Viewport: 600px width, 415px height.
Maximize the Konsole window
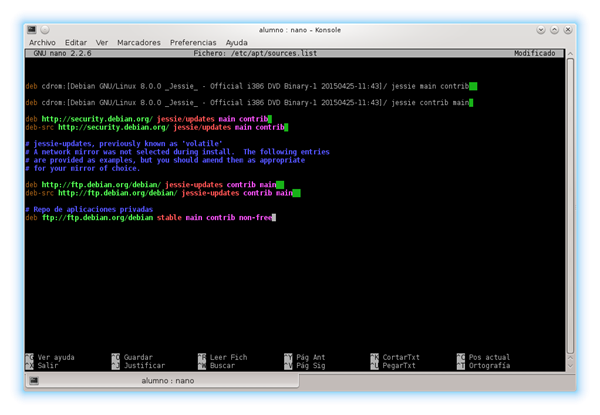point(554,30)
